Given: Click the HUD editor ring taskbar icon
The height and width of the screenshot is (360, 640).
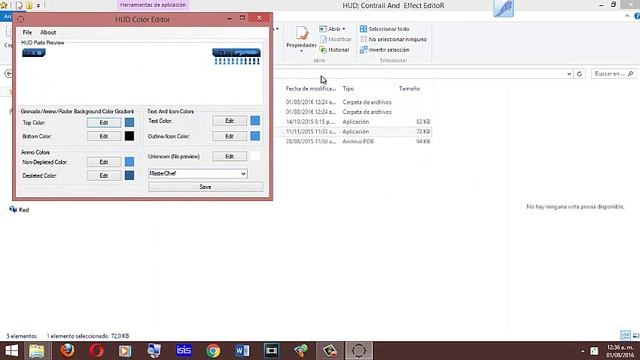Looking at the screenshot, I should [x=359, y=351].
